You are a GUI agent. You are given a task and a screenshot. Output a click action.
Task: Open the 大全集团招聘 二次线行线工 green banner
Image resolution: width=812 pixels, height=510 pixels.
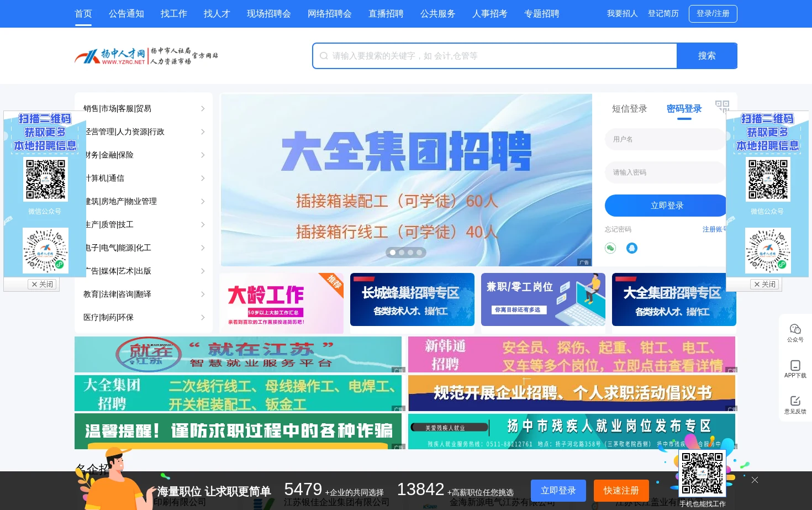238,393
